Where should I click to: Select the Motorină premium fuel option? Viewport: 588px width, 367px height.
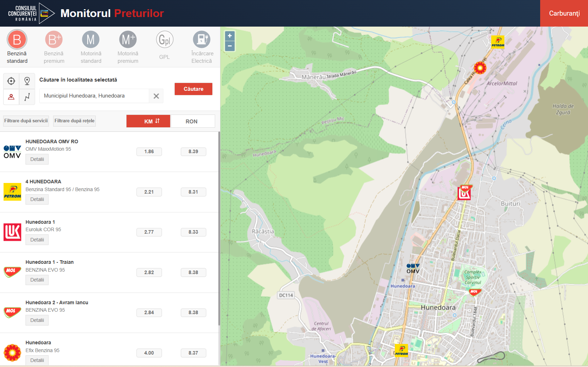128,40
